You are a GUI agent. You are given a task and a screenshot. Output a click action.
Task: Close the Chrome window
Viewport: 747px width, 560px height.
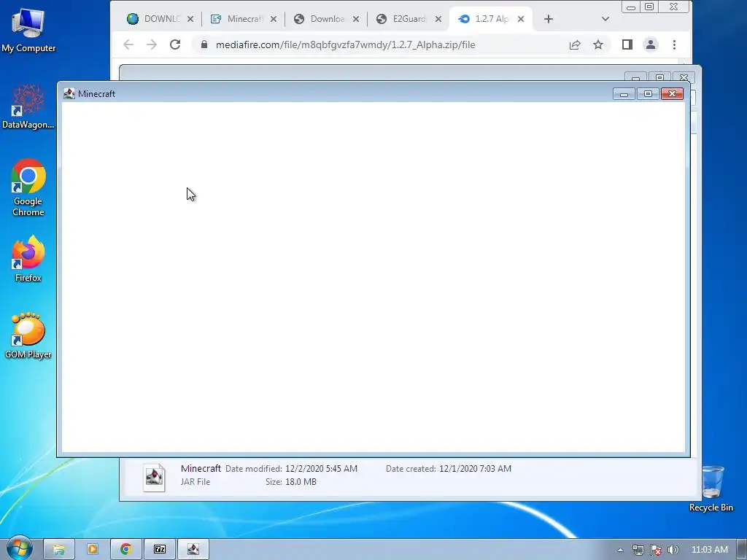pos(673,7)
